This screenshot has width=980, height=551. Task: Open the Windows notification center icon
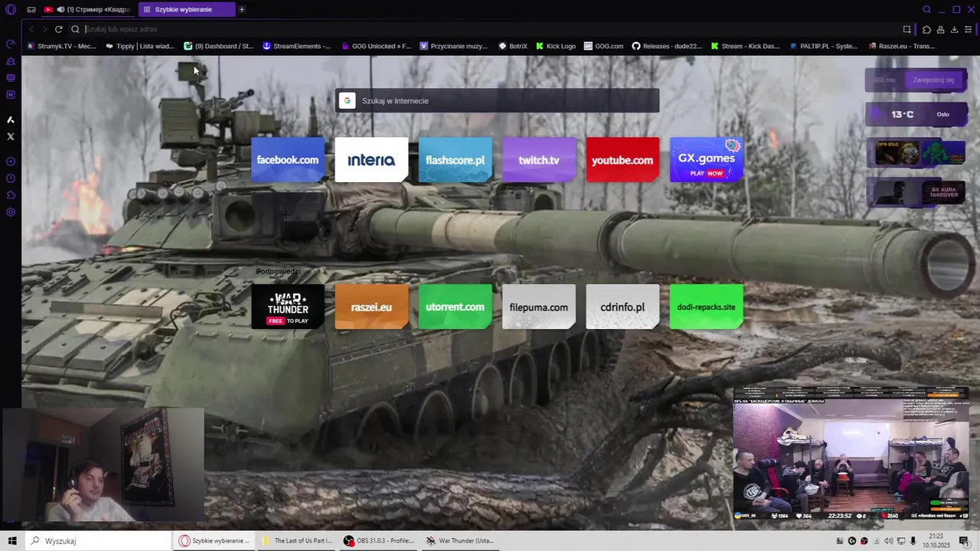(964, 540)
